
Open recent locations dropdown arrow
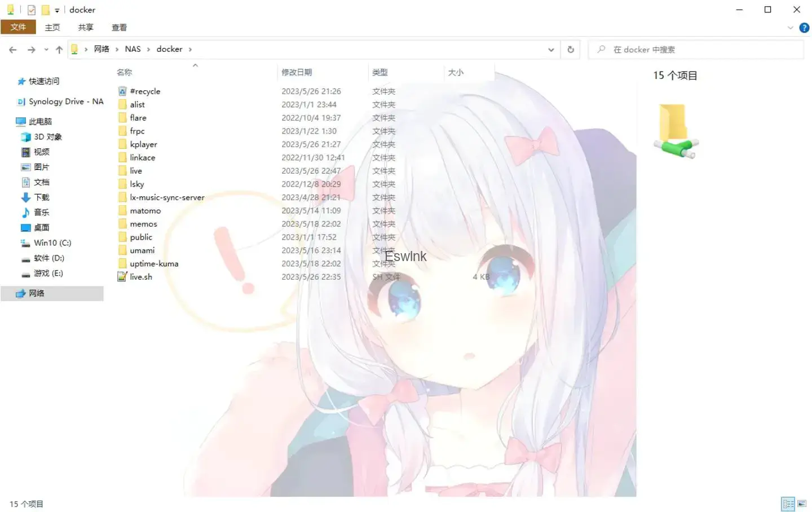coord(46,50)
